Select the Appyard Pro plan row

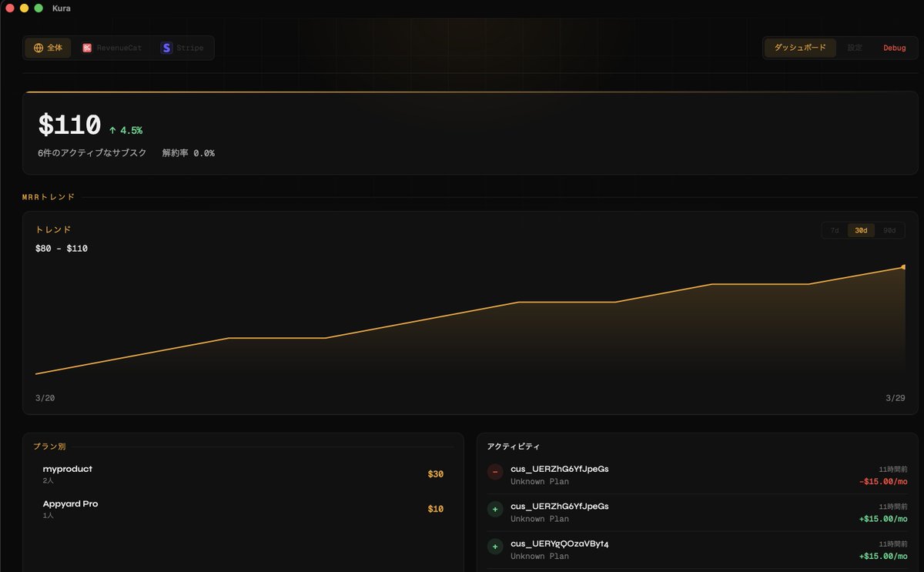click(x=243, y=509)
